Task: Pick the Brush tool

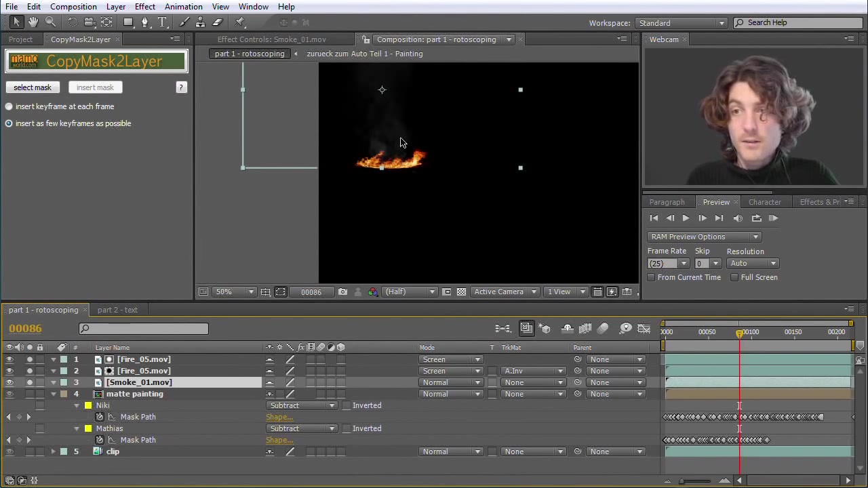Action: [x=184, y=22]
